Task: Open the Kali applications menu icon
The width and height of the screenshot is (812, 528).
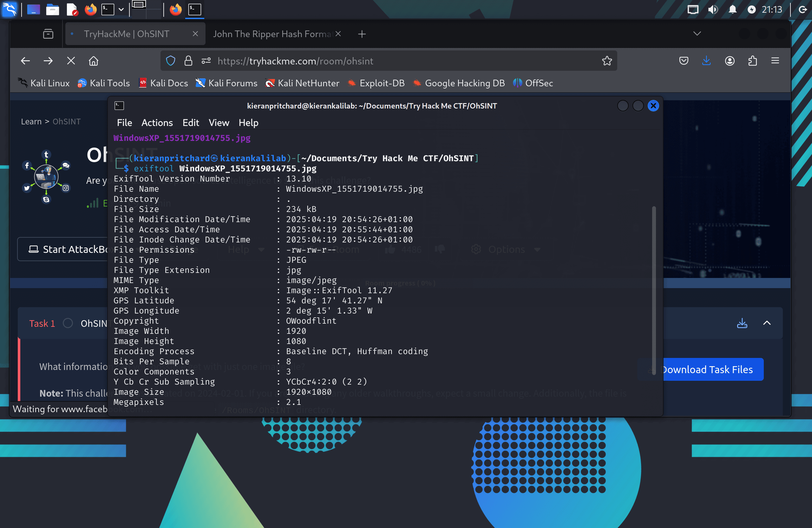Action: click(9, 9)
